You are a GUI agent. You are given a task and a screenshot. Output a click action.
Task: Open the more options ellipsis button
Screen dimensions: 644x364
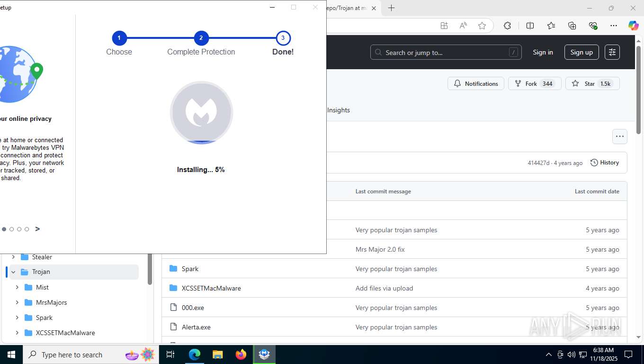pyautogui.click(x=619, y=136)
